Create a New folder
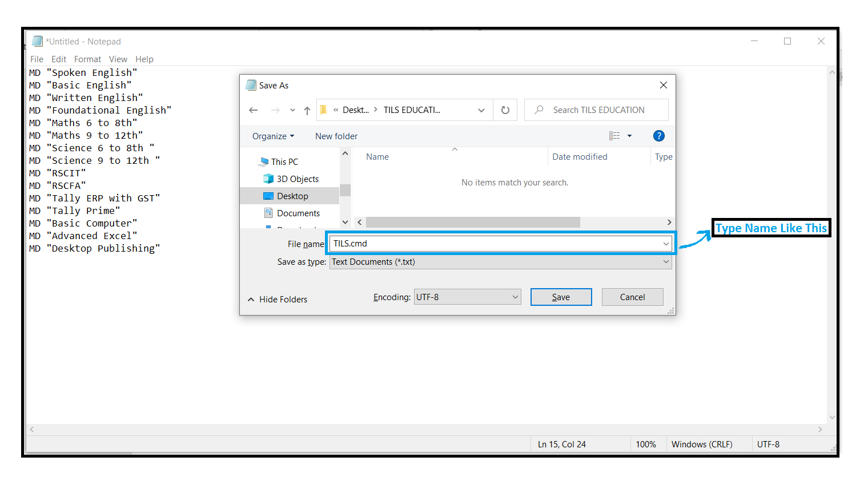The height and width of the screenshot is (477, 868). coord(336,136)
